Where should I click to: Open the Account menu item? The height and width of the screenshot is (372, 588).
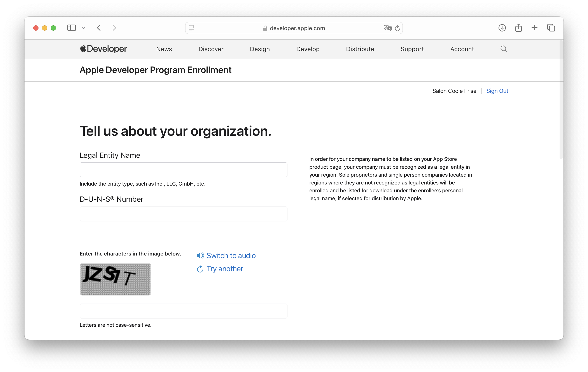462,49
